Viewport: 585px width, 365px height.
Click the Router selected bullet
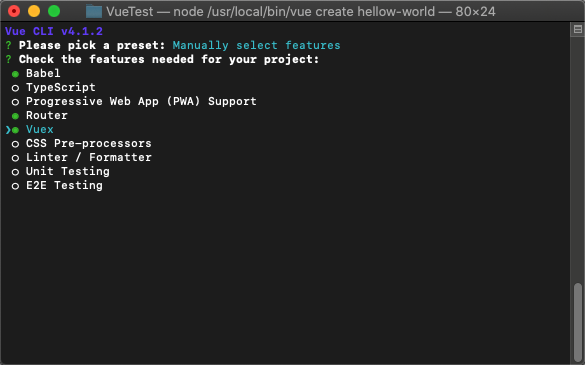15,116
